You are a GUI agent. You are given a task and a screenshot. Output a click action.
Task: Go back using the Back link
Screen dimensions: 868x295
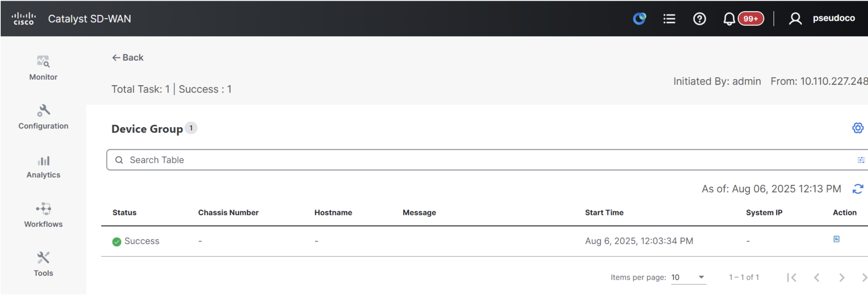128,58
